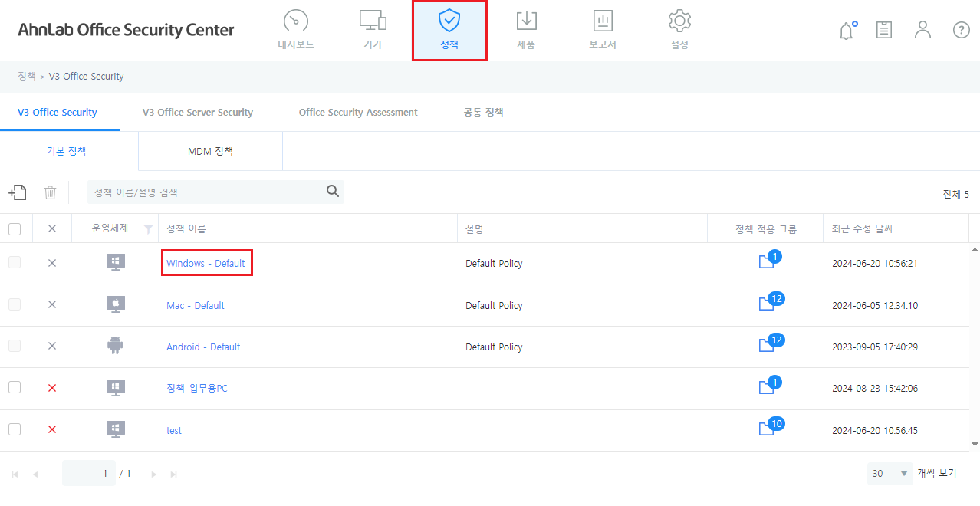
Task: Click the page number input field
Action: pos(89,473)
